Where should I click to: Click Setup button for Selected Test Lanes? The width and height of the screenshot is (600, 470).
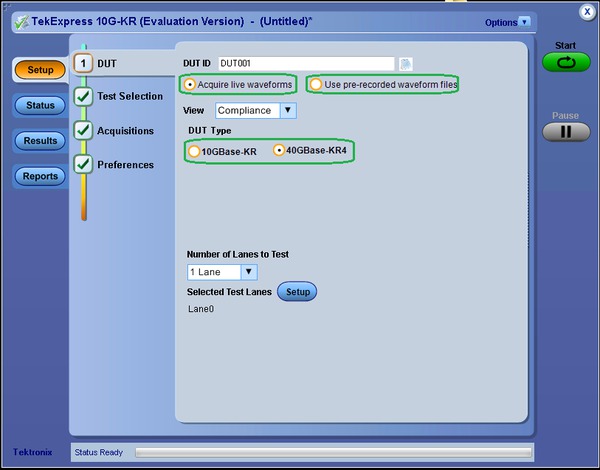pos(297,292)
